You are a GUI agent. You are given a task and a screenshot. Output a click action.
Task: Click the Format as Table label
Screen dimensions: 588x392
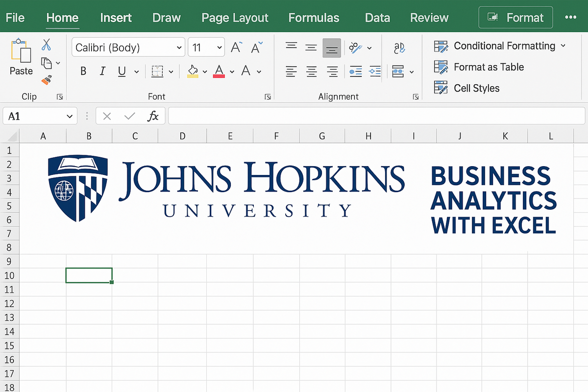tap(489, 67)
